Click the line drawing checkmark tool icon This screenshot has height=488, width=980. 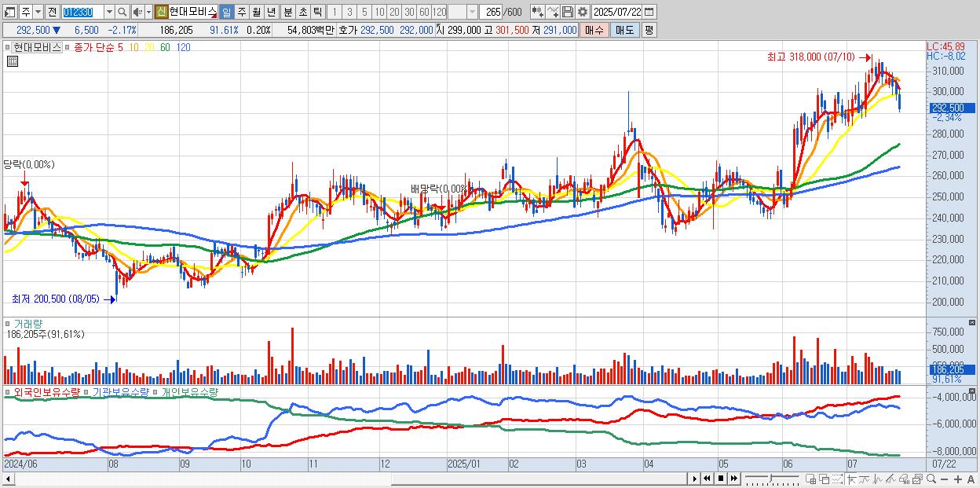553,12
